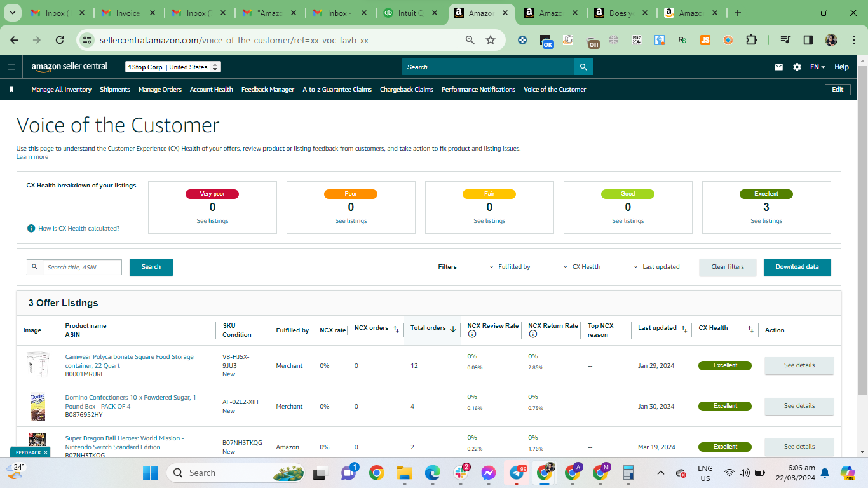This screenshot has height=488, width=868.
Task: Click the info icon beside How is CX Health calculated
Action: (31, 228)
